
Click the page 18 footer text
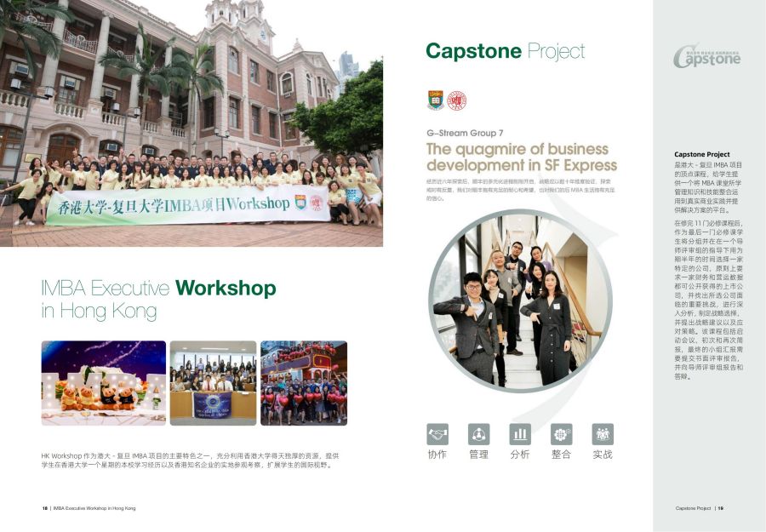pos(89,508)
